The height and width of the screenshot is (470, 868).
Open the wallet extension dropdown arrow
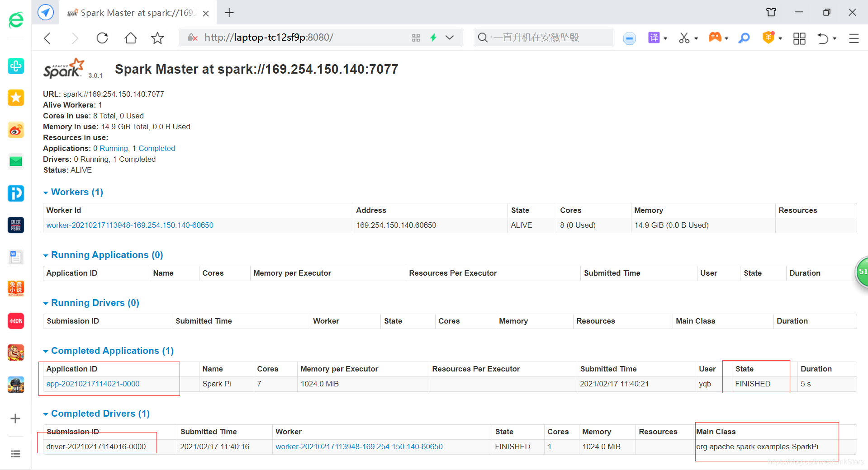(780, 38)
